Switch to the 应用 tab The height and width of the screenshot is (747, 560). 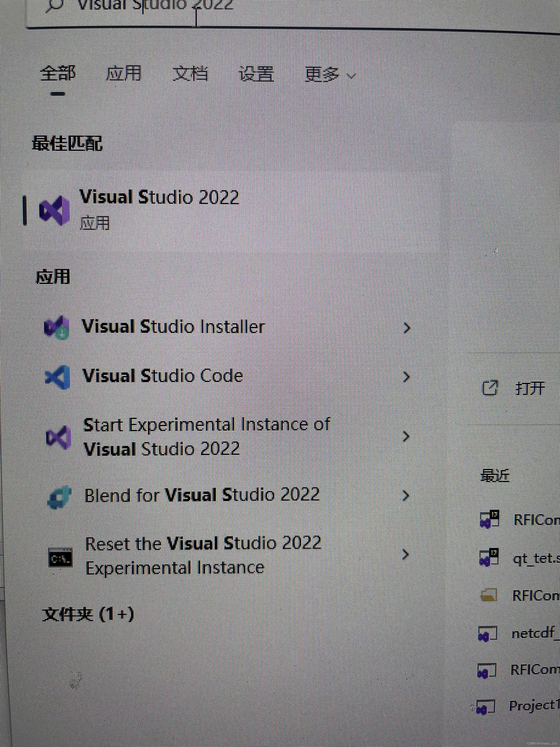coord(124,73)
